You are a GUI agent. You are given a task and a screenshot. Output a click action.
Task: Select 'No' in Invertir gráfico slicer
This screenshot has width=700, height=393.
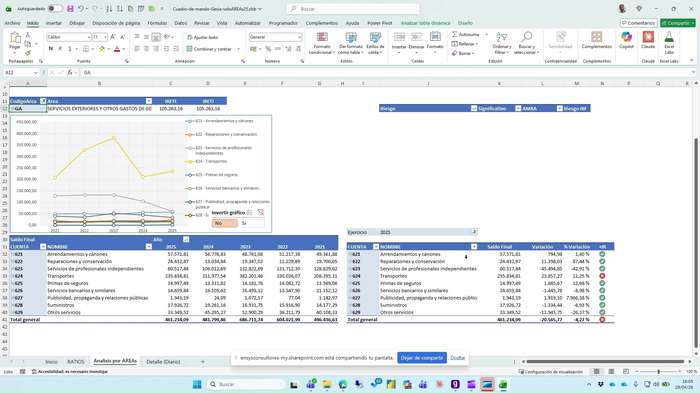click(x=225, y=223)
